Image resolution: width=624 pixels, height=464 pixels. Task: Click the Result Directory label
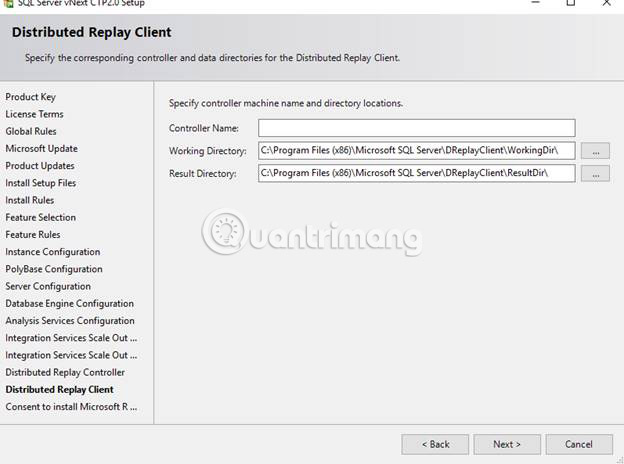tap(203, 174)
